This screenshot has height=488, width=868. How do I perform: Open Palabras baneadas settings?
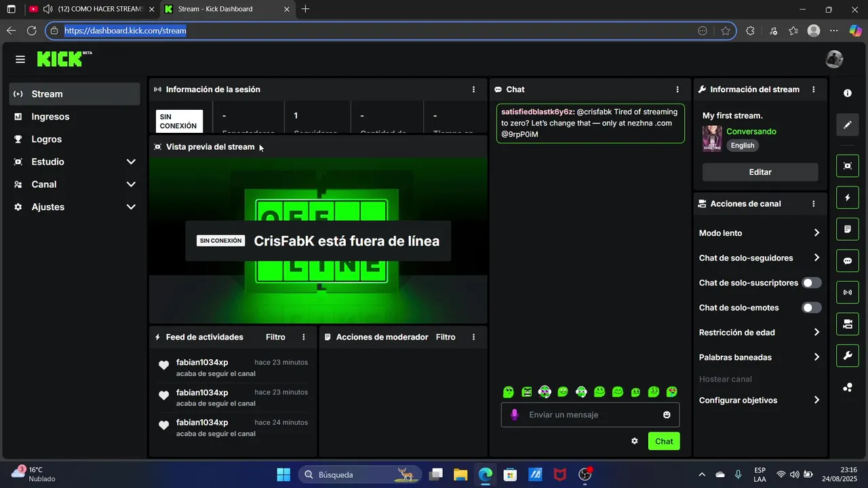[x=759, y=357]
